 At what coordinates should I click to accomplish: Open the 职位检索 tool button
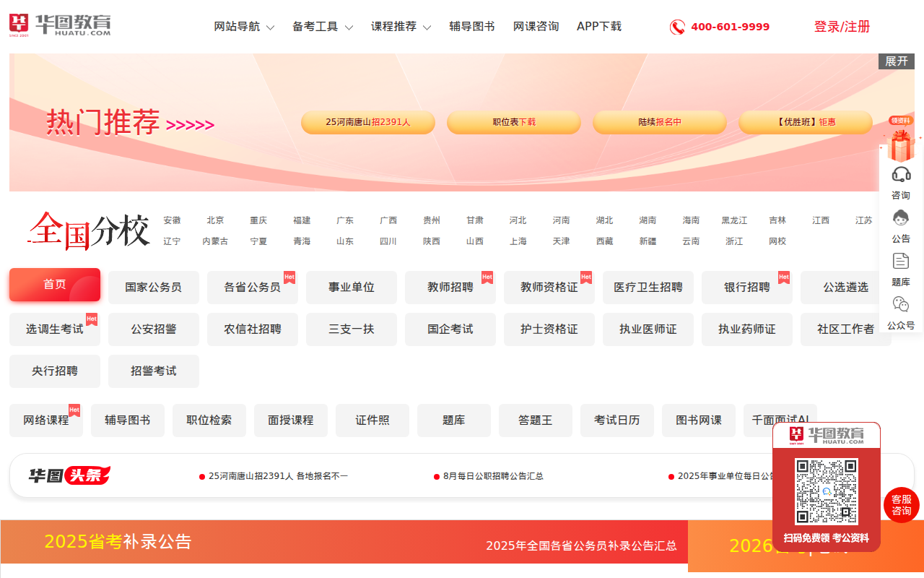[209, 420]
